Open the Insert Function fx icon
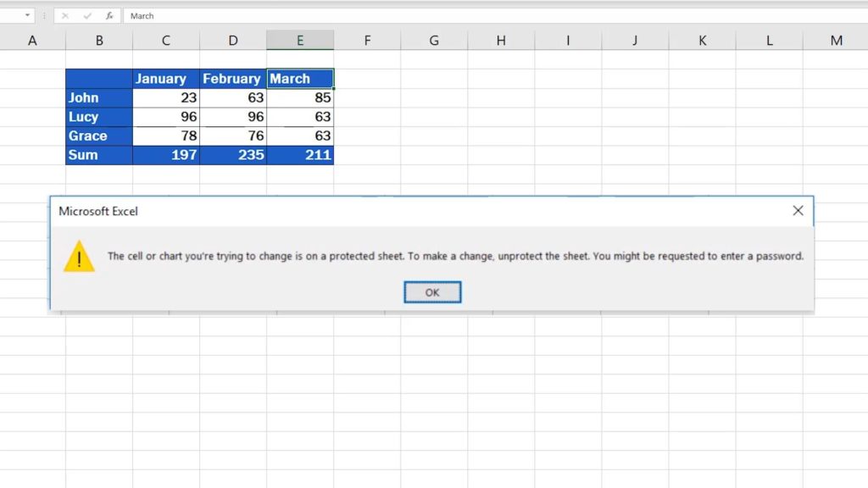This screenshot has height=488, width=868. tap(109, 16)
